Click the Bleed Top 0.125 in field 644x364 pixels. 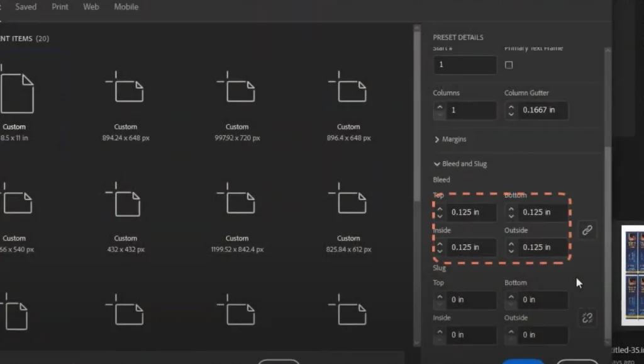(470, 212)
